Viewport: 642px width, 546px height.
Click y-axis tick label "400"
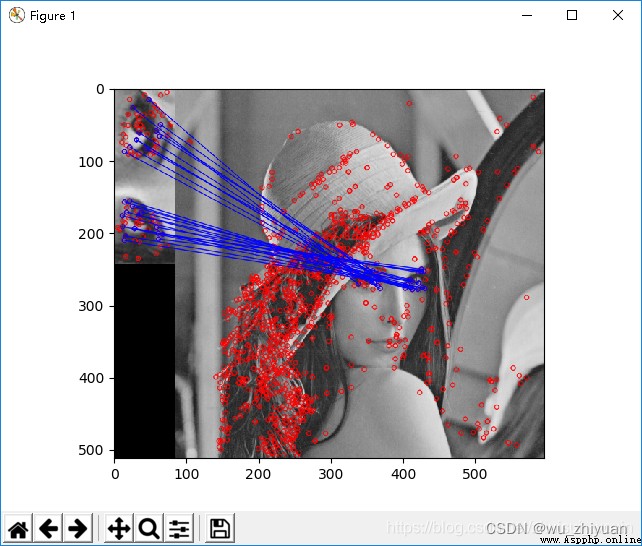pyautogui.click(x=91, y=378)
